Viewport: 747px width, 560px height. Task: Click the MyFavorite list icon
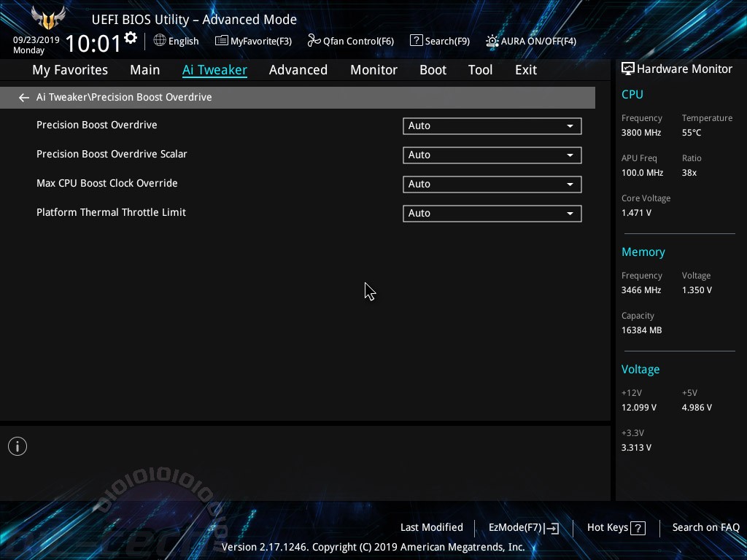coord(222,41)
